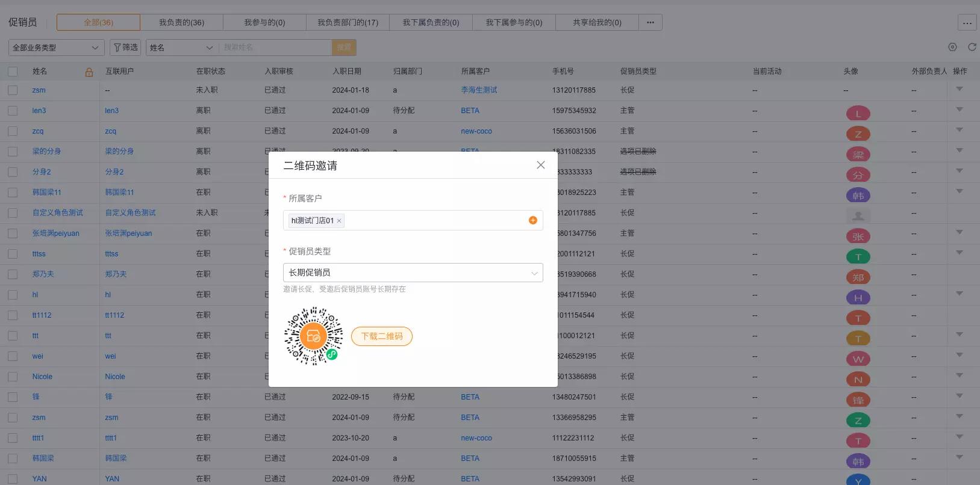Toggle the select-all header checkbox
980x485 pixels.
13,72
